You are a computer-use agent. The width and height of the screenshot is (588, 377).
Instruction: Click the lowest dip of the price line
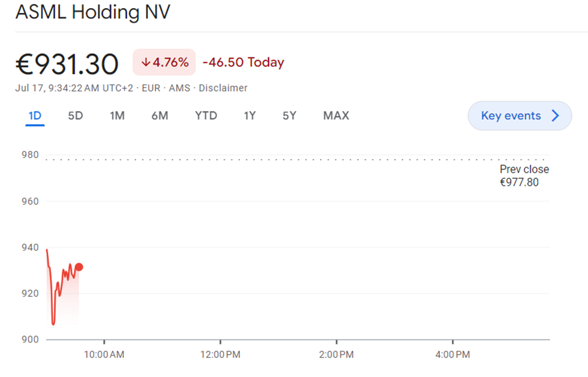pos(53,324)
